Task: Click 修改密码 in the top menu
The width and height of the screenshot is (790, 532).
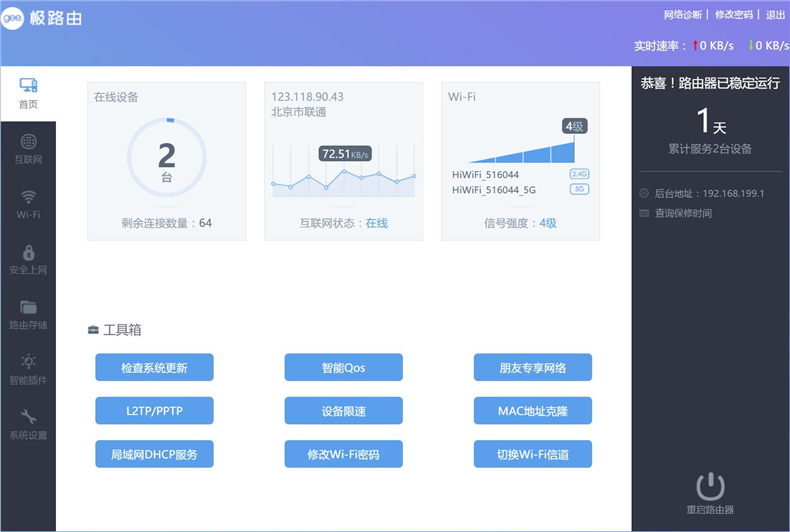Action: (x=734, y=15)
